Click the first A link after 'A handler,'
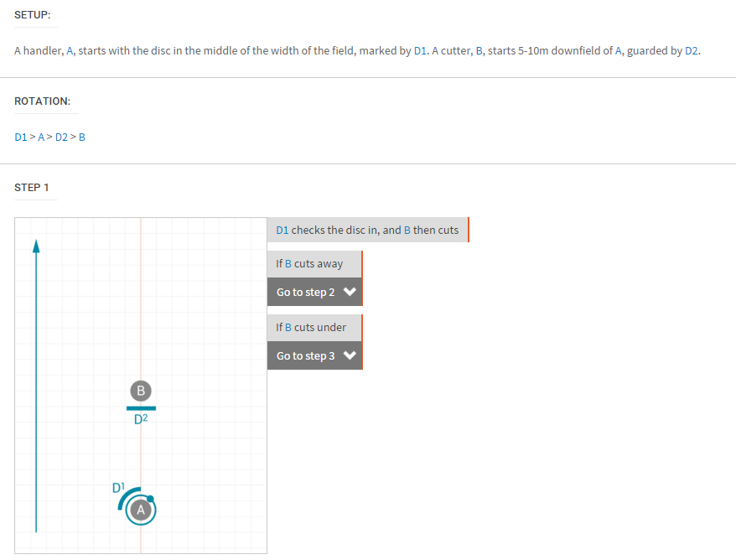The width and height of the screenshot is (736, 560). click(x=70, y=50)
